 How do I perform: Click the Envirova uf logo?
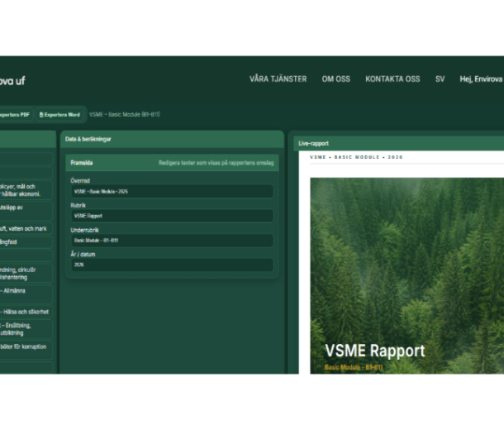point(12,80)
